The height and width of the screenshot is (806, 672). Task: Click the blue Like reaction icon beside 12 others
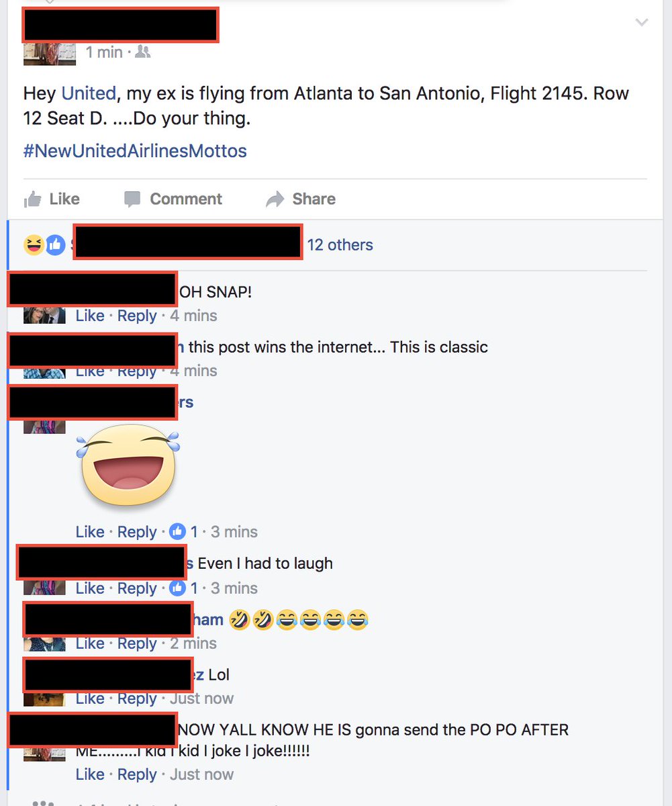coord(55,245)
